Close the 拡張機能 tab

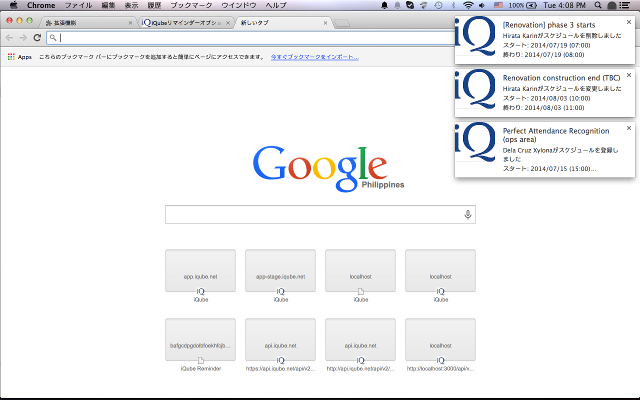130,23
